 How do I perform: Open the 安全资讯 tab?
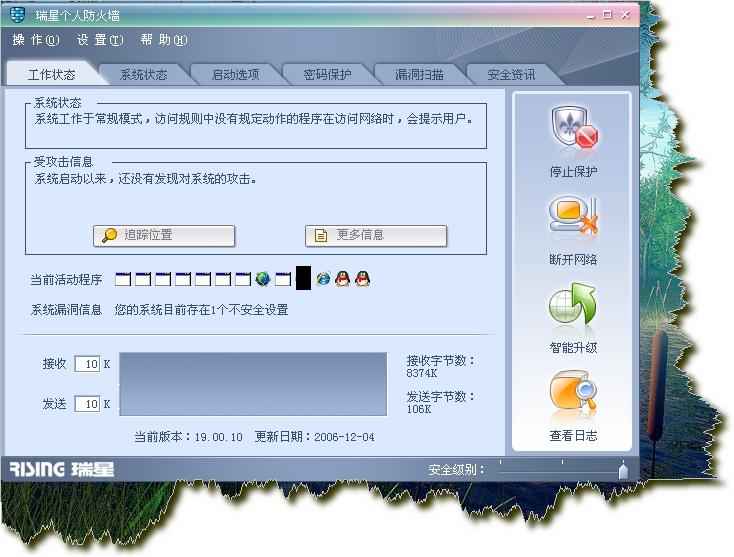[x=511, y=74]
